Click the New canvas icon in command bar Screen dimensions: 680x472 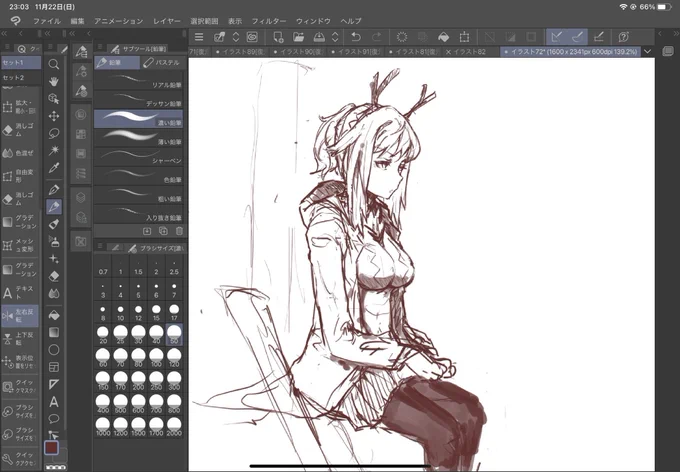(x=278, y=37)
